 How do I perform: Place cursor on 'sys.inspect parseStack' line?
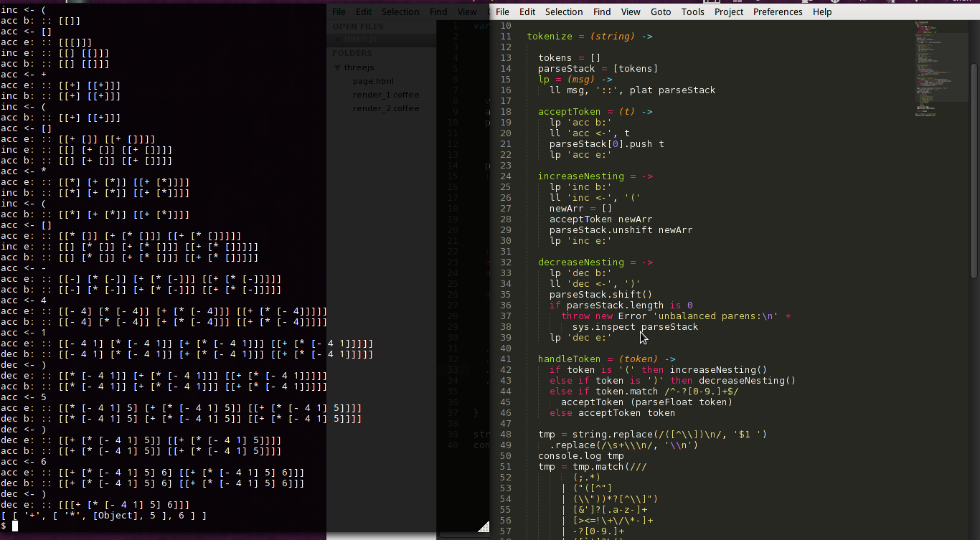click(x=636, y=327)
